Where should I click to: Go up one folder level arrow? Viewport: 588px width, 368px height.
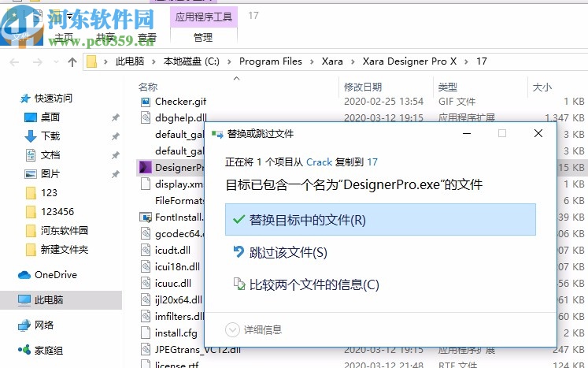coord(72,61)
